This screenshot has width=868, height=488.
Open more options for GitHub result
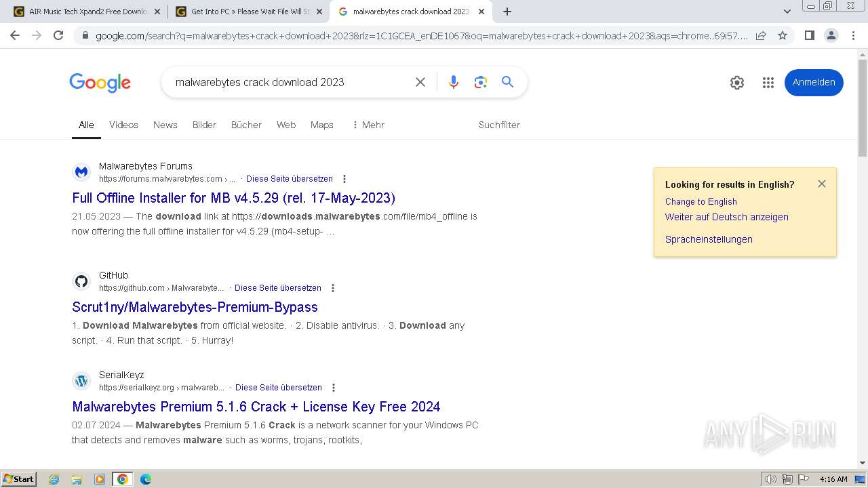pyautogui.click(x=333, y=288)
